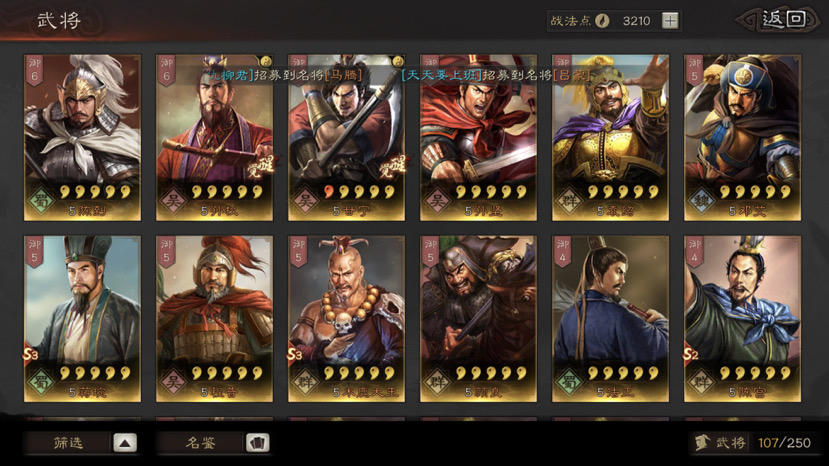Click the S2 season badge on 陈宫

point(691,354)
